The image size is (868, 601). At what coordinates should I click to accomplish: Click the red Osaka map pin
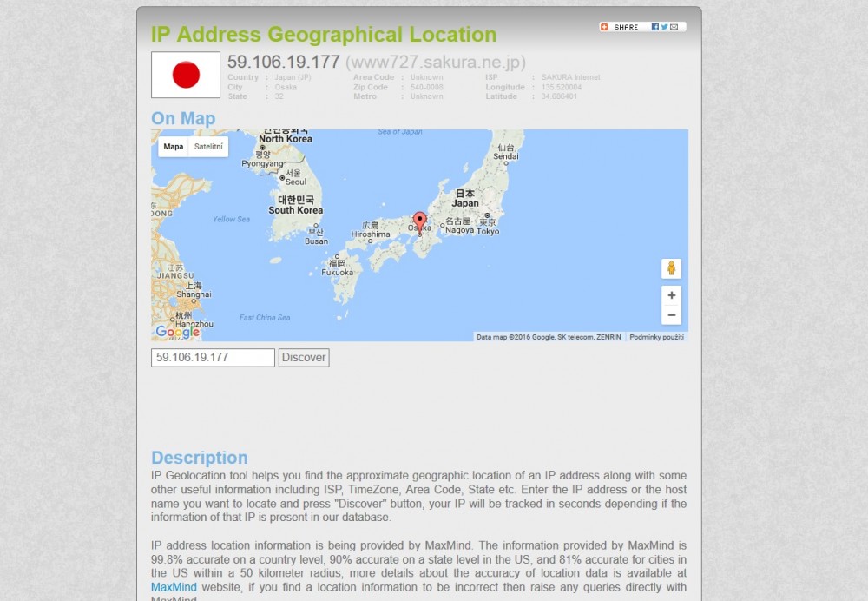[419, 221]
